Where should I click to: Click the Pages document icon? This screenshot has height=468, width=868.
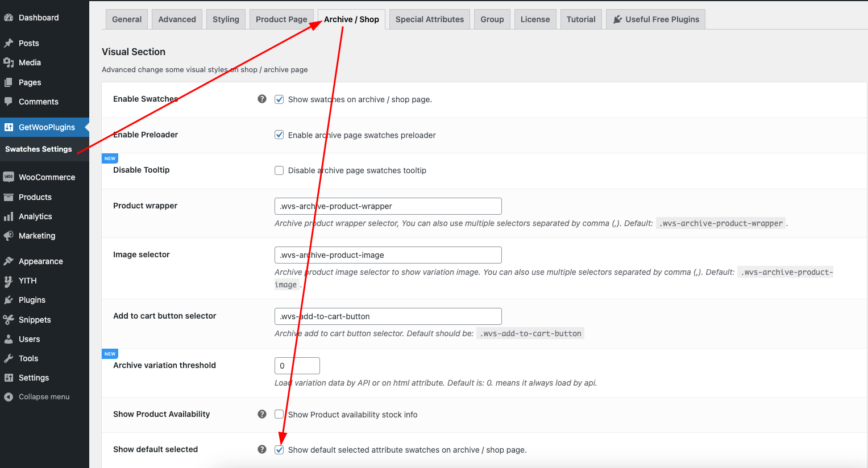[9, 82]
